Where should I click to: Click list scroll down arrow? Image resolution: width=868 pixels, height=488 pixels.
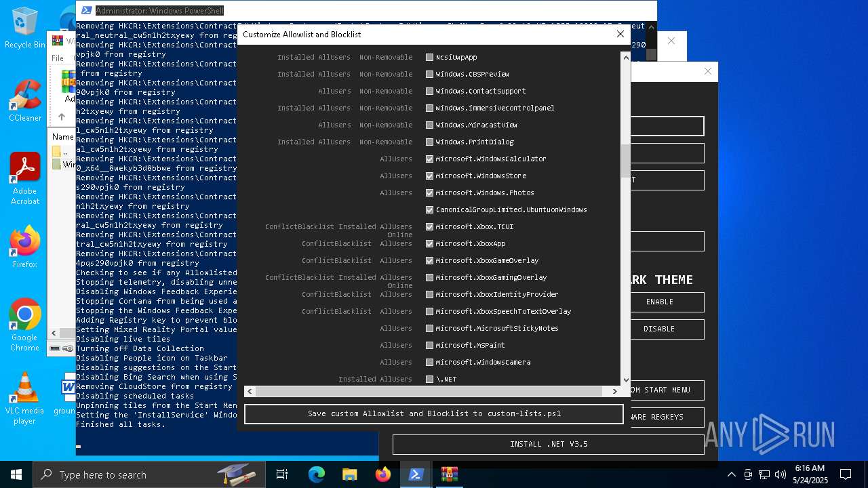(626, 380)
